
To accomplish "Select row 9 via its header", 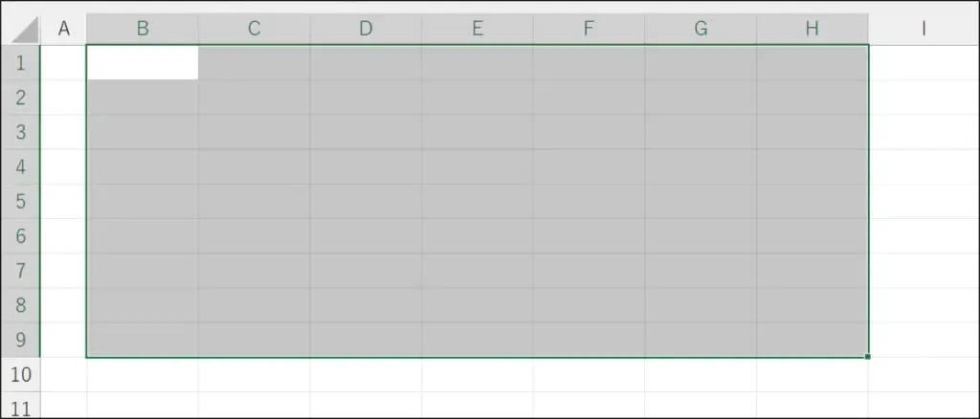I will [20, 341].
